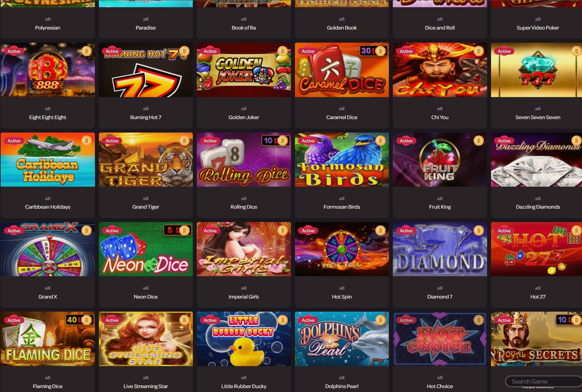This screenshot has height=392, width=582.
Task: Click the Search Game input field
Action: tap(544, 381)
